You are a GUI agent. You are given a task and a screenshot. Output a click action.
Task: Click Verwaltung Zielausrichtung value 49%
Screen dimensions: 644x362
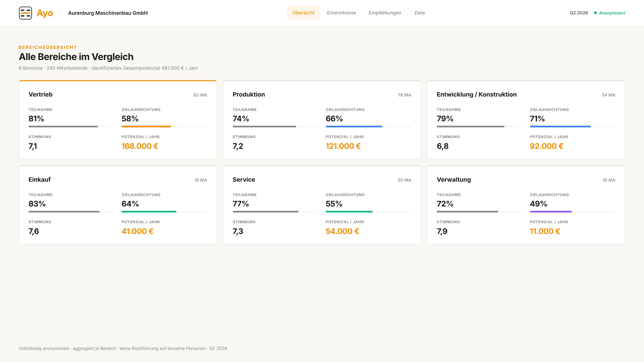click(538, 204)
